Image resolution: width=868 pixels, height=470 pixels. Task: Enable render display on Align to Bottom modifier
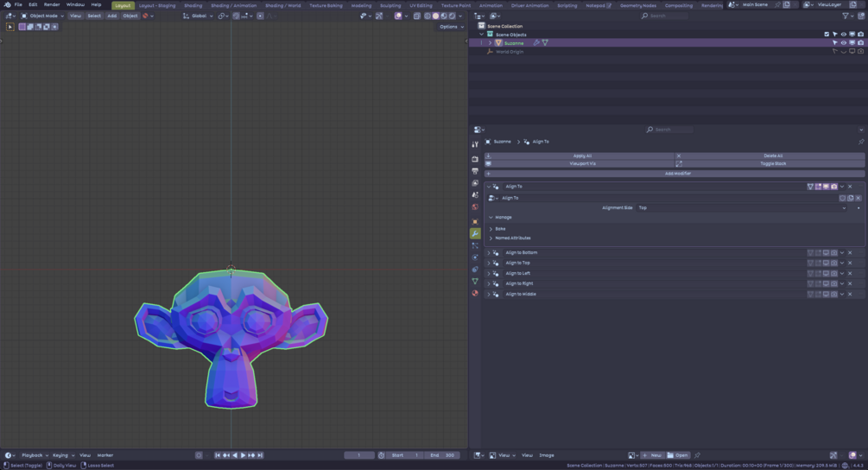coord(834,252)
